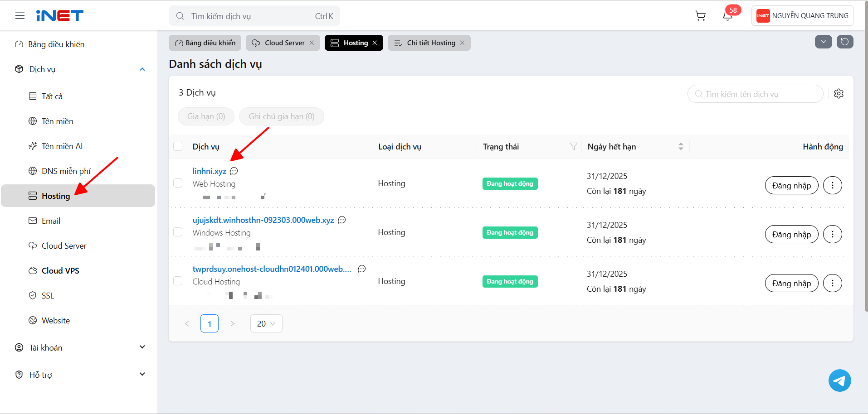Open Telegram chat floating button
Image resolution: width=868 pixels, height=414 pixels.
click(x=840, y=380)
